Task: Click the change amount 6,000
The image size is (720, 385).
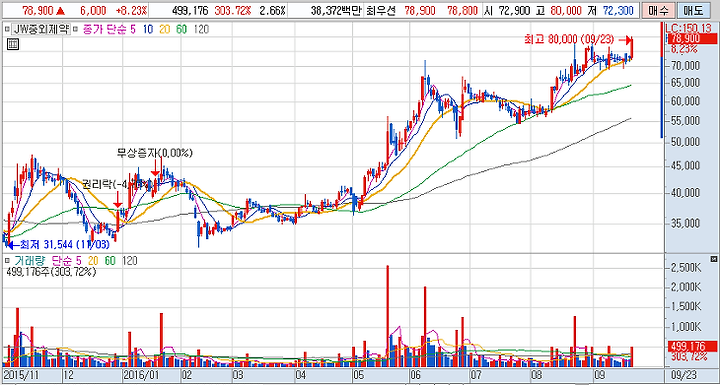Action: (x=94, y=10)
